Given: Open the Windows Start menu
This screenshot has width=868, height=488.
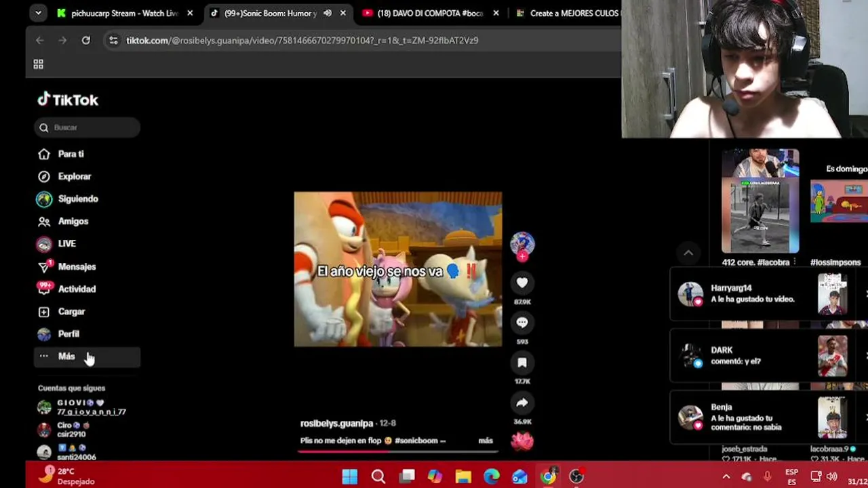Looking at the screenshot, I should pos(350,476).
